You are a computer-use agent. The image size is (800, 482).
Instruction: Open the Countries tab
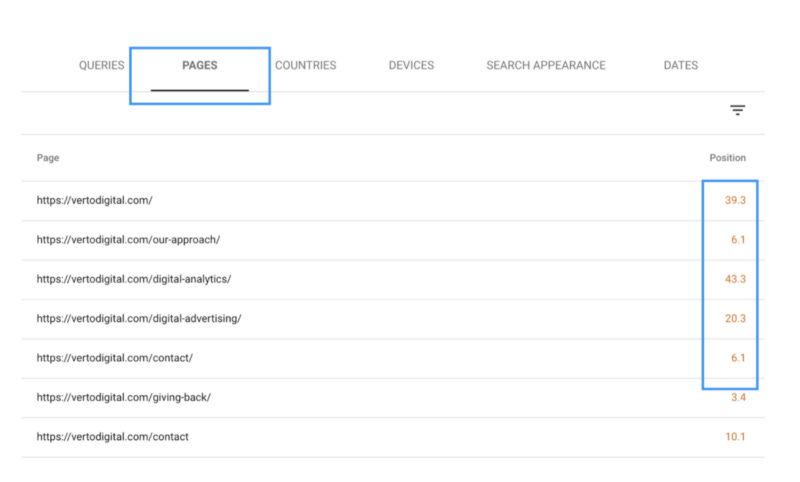306,65
